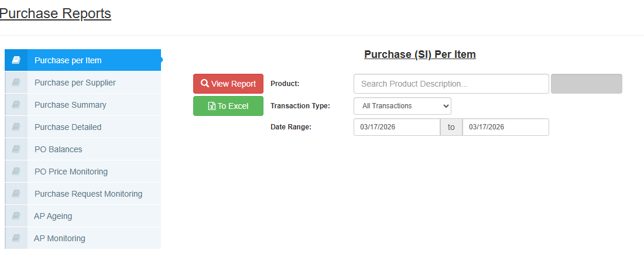Click the Transaction Type: label
644x257 pixels.
(300, 106)
